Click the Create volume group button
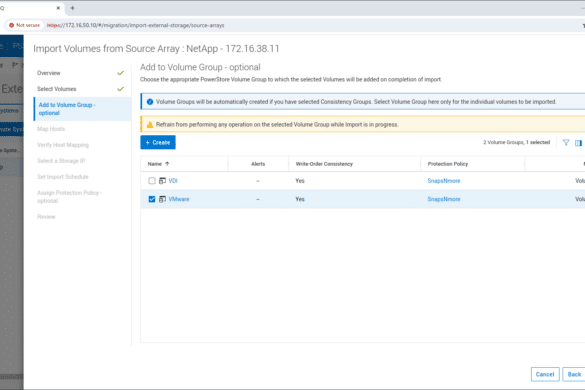Viewport: 585px width, 390px height. 158,143
